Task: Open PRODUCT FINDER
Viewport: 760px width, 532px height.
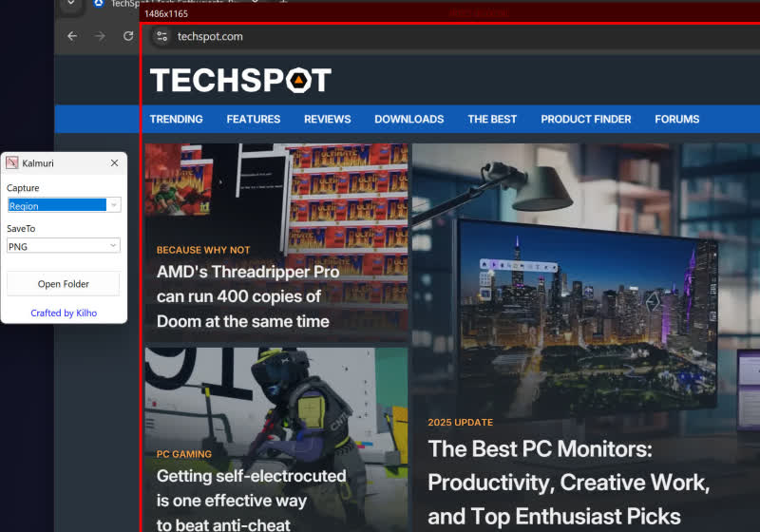Action: pyautogui.click(x=586, y=119)
